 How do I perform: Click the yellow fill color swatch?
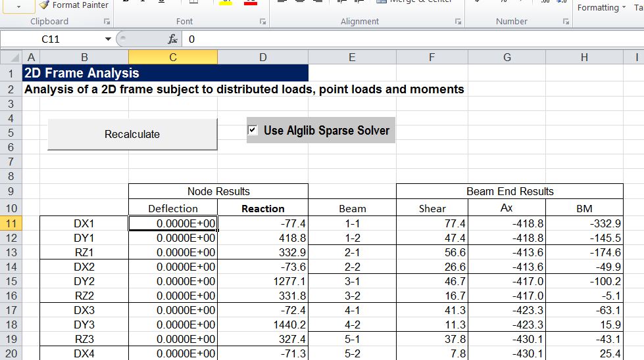point(226,2)
